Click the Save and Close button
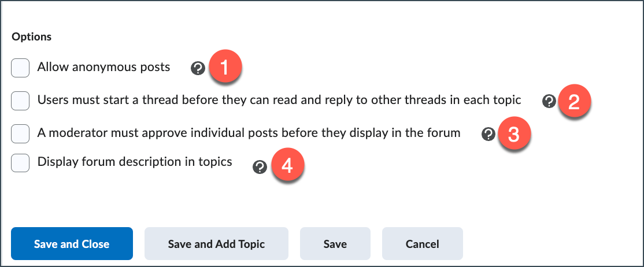The width and height of the screenshot is (644, 267). pyautogui.click(x=72, y=244)
